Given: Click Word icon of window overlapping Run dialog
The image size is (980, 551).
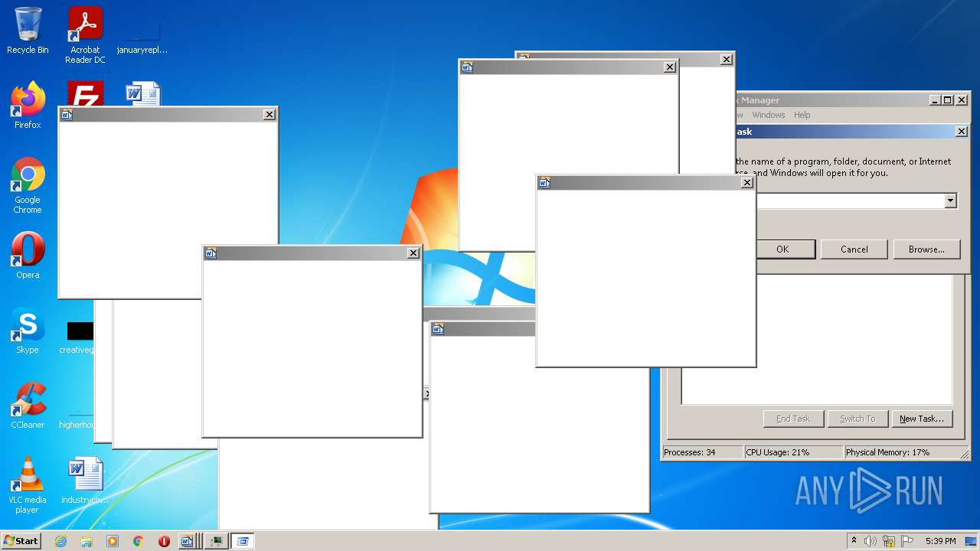Looking at the screenshot, I should click(544, 183).
